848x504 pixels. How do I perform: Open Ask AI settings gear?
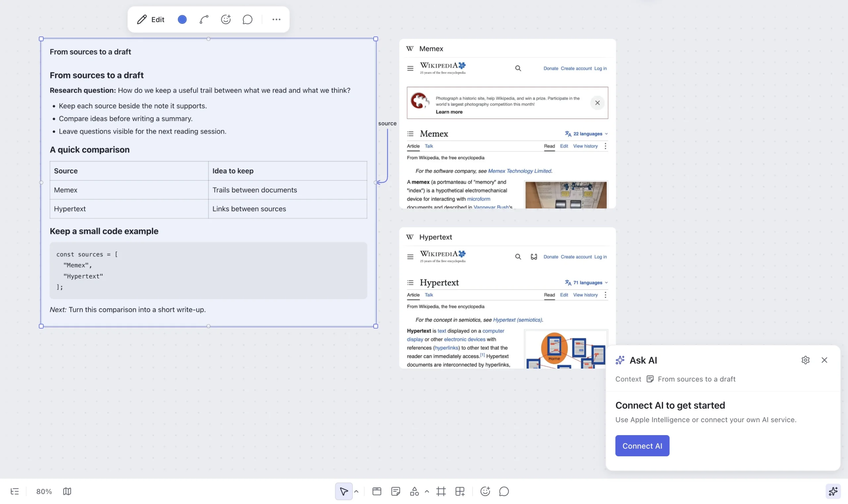(805, 360)
